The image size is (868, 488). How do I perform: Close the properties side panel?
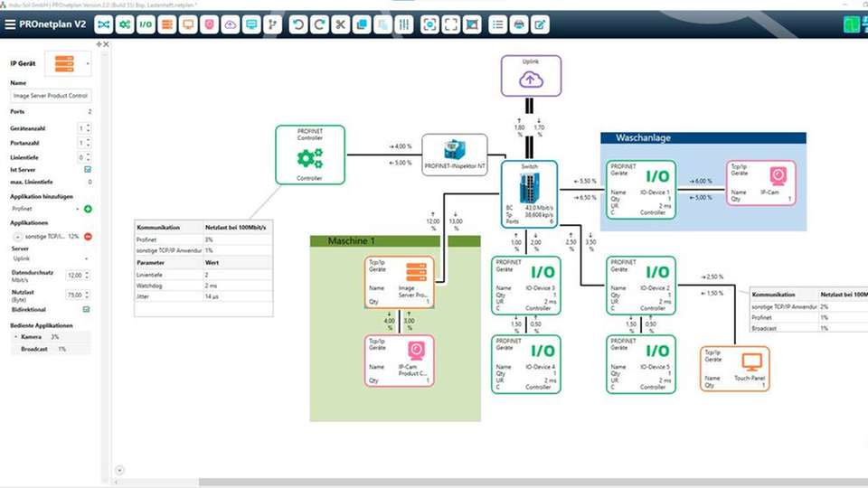tap(107, 44)
